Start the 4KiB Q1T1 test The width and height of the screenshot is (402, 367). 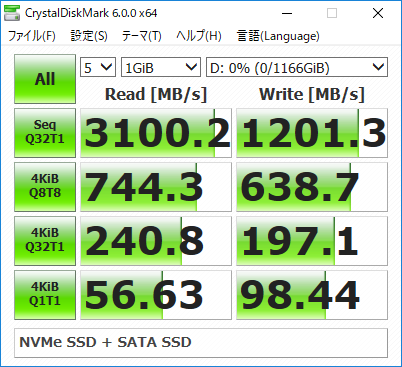coord(45,295)
